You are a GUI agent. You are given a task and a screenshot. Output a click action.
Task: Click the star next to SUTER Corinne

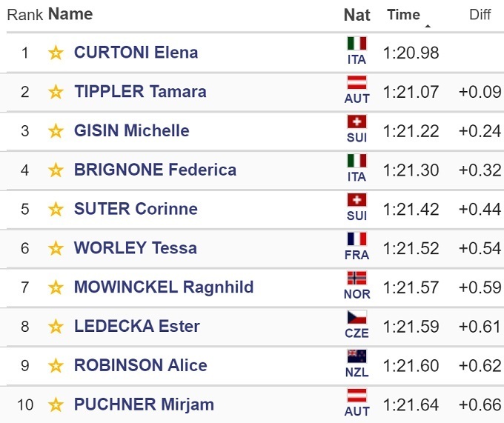click(x=56, y=209)
